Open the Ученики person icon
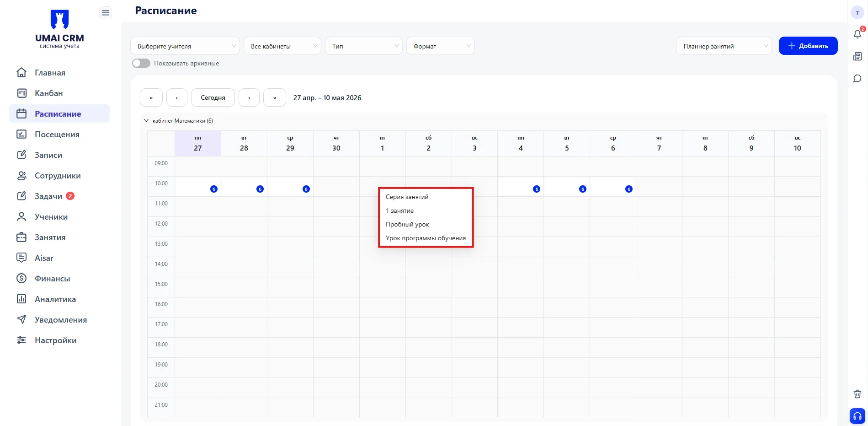Image resolution: width=868 pixels, height=426 pixels. point(21,217)
